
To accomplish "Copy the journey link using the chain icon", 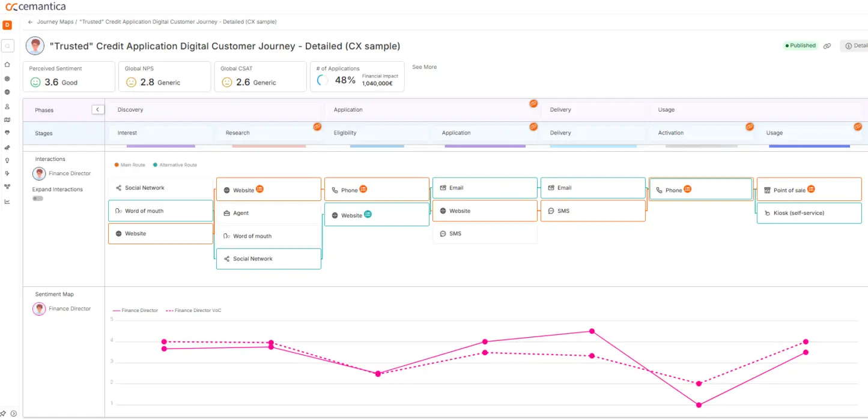I will (827, 46).
